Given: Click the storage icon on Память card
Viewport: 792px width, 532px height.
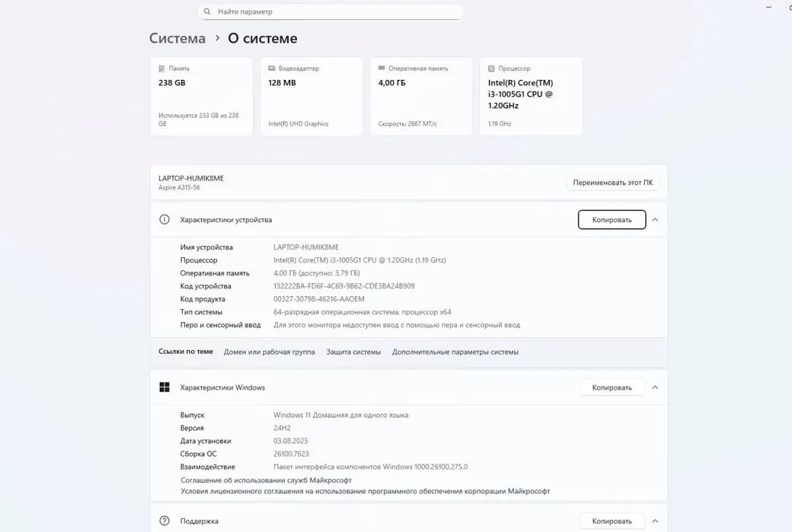Looking at the screenshot, I should pos(161,68).
